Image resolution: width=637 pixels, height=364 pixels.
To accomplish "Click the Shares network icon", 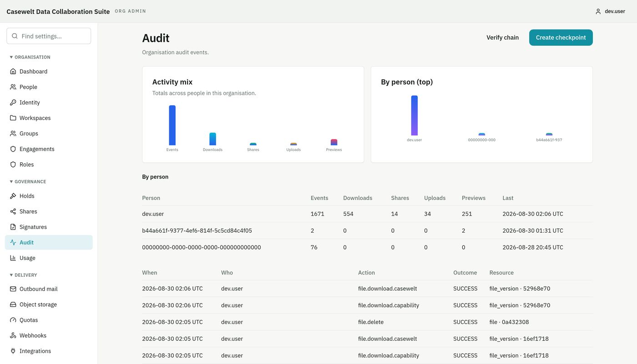I will point(13,211).
